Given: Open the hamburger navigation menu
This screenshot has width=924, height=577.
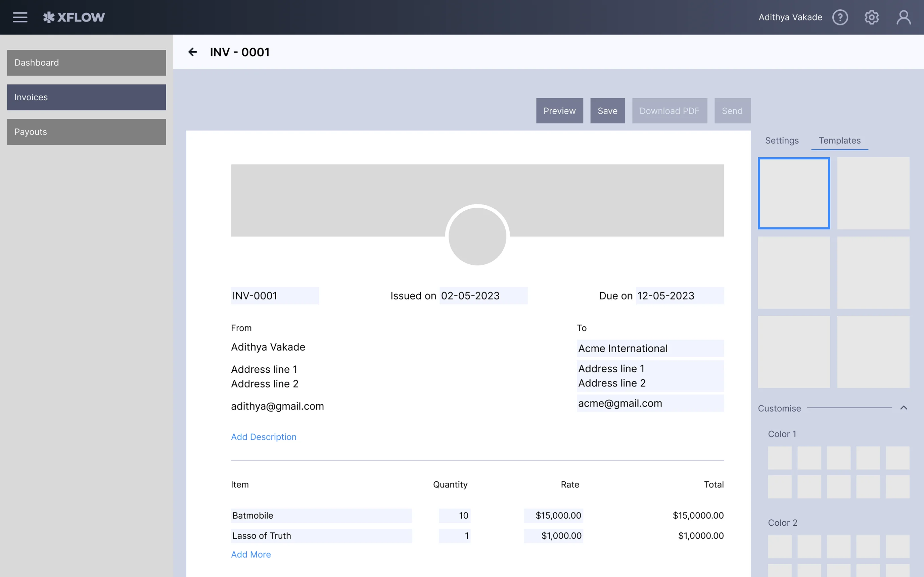Looking at the screenshot, I should point(20,17).
